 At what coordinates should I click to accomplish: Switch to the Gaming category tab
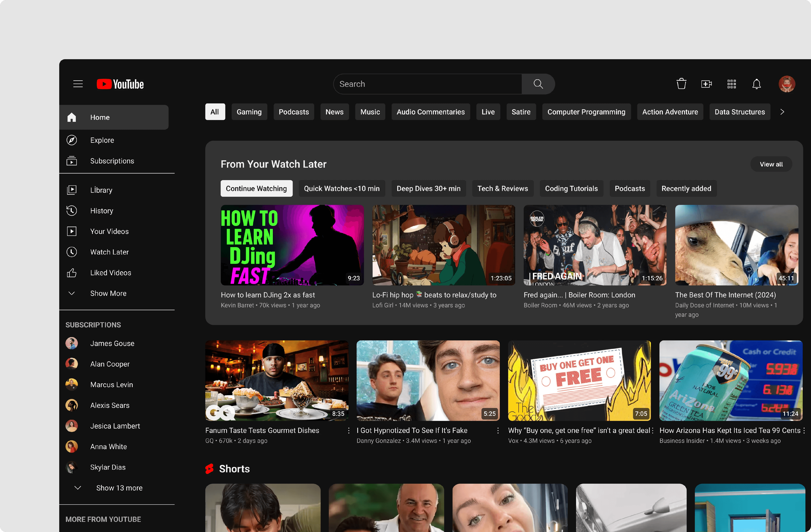coord(249,112)
